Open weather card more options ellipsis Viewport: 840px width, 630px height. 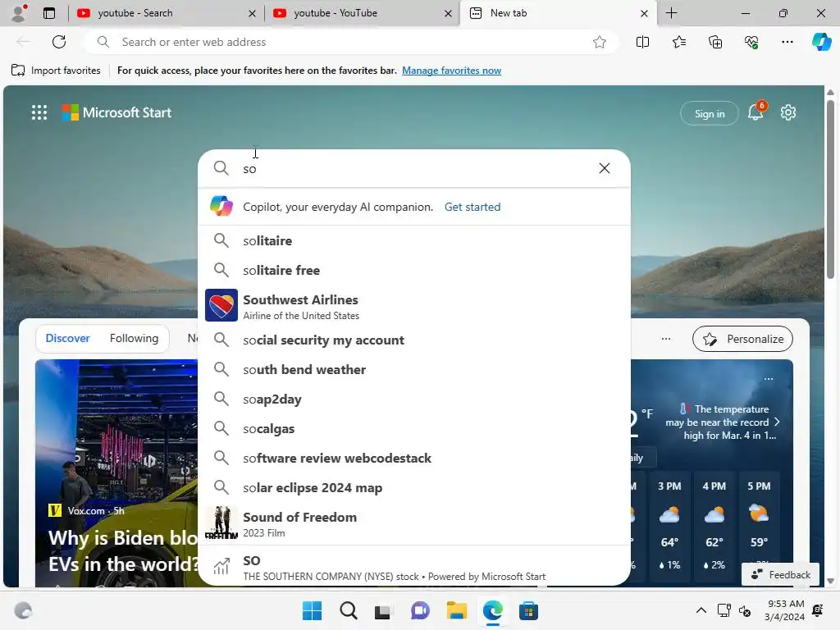pos(768,379)
